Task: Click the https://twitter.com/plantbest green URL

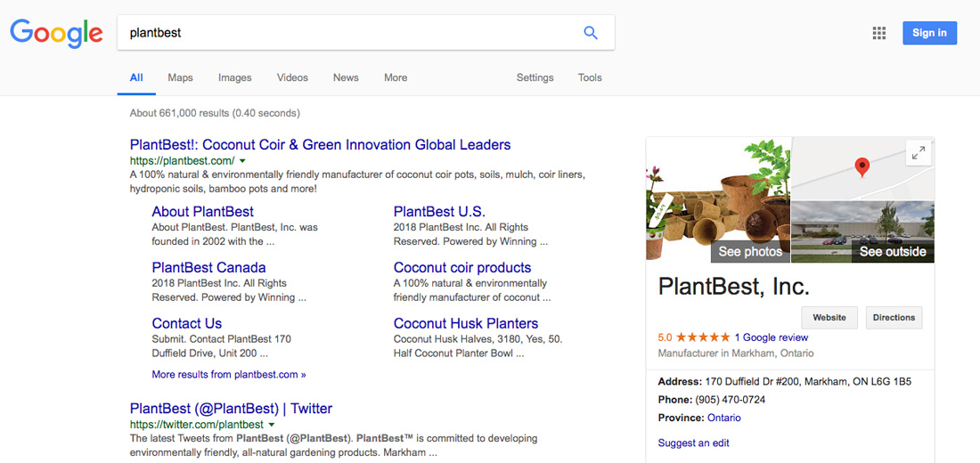Action: tap(196, 425)
